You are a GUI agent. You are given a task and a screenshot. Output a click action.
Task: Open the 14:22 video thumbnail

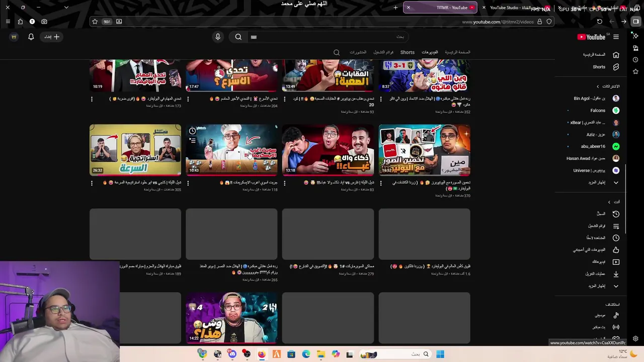pyautogui.click(x=231, y=318)
